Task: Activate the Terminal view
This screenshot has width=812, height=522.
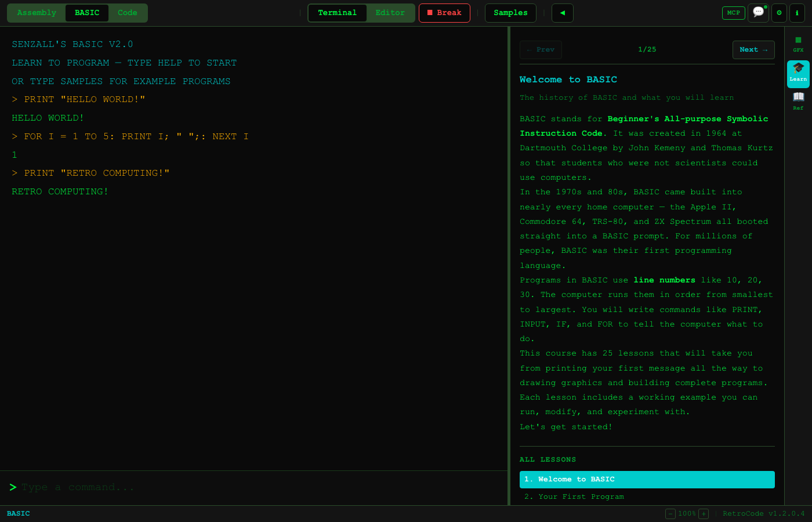Action: [x=338, y=12]
